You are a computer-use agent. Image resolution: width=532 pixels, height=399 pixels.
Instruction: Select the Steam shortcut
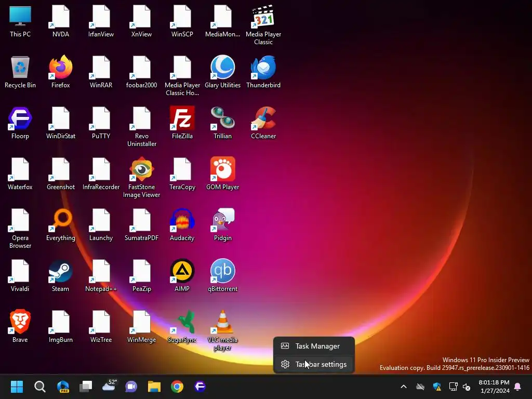click(61, 275)
